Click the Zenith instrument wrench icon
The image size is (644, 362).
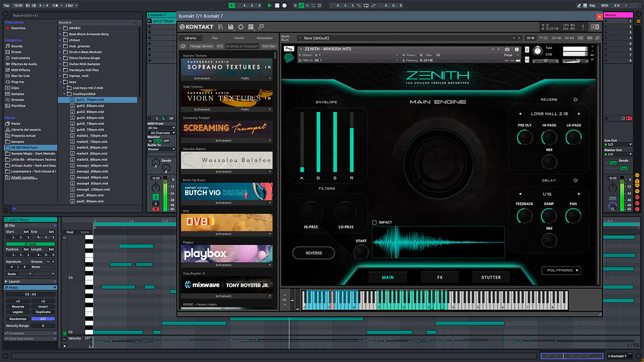(288, 49)
